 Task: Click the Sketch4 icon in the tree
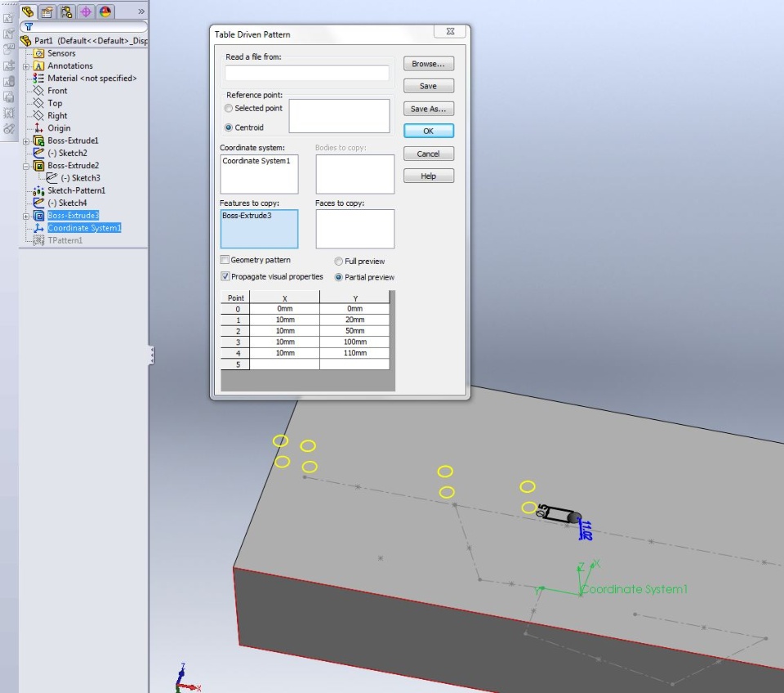click(38, 203)
